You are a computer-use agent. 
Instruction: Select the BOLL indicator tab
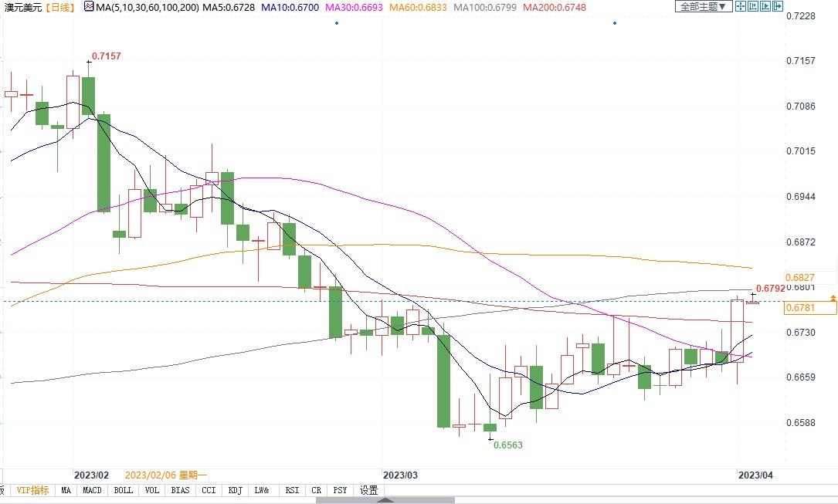click(x=123, y=490)
